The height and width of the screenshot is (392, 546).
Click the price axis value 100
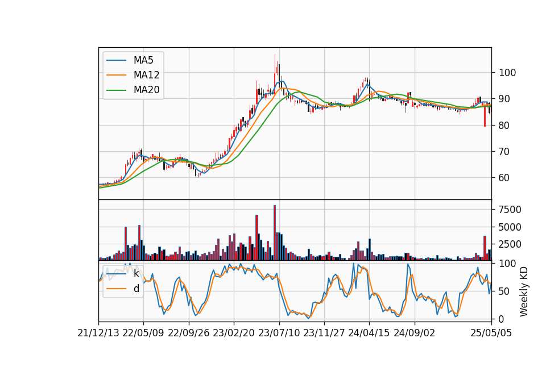click(x=507, y=73)
